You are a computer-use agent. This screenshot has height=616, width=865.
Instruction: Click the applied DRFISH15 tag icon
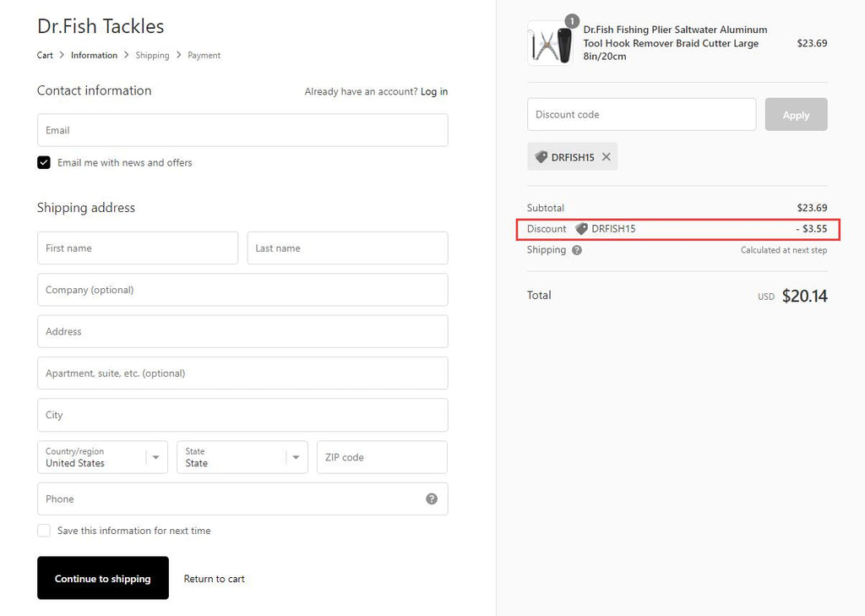(541, 157)
